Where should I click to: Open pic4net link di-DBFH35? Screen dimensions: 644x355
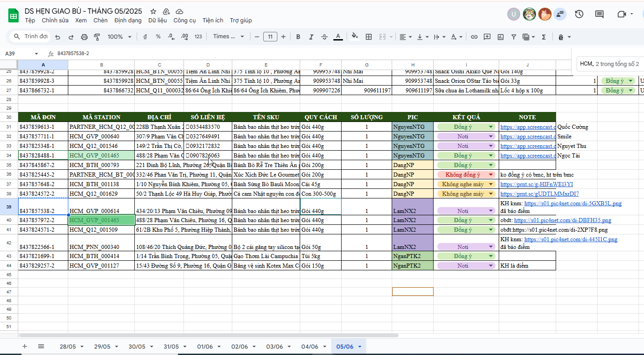[562, 220]
